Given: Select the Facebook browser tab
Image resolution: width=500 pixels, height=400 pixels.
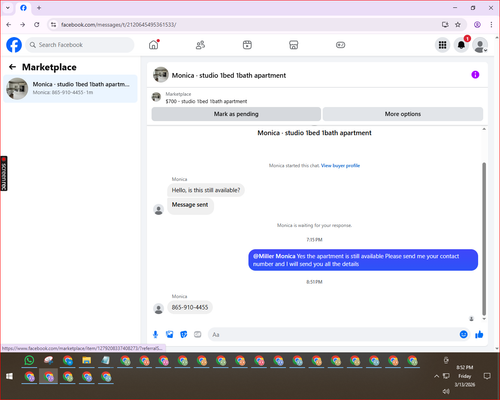Looking at the screenshot, I should tap(23, 8).
